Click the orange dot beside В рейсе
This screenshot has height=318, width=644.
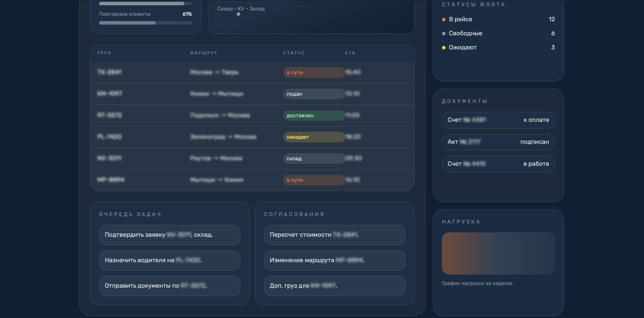coord(444,20)
